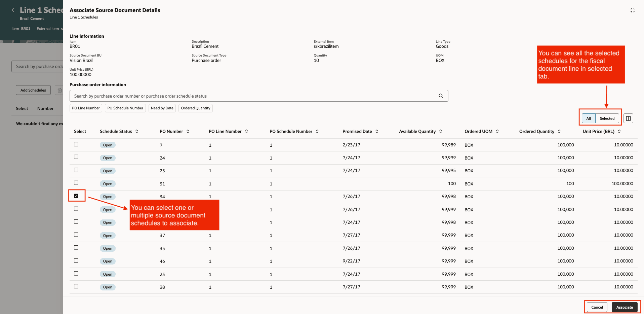Sort by Ordered Quantity column arrows
Viewport: 644px width, 314px height.
559,131
